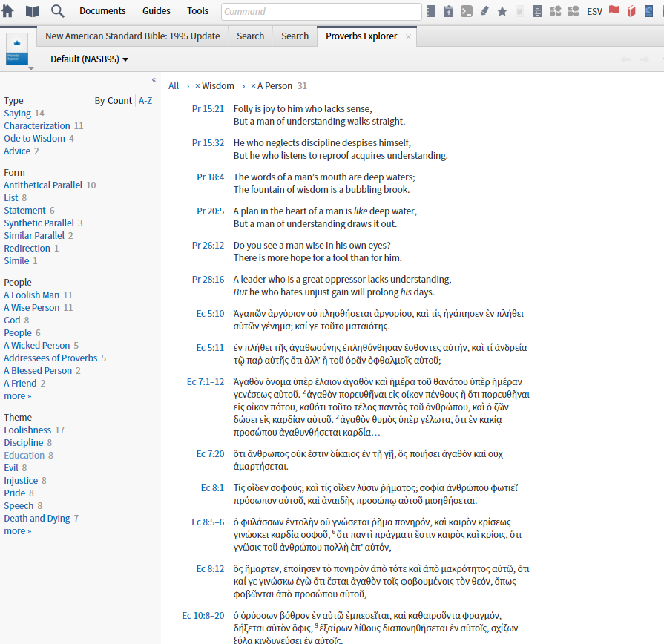Viewport: 664px width, 644px height.
Task: Open the Guides menu
Action: click(157, 11)
